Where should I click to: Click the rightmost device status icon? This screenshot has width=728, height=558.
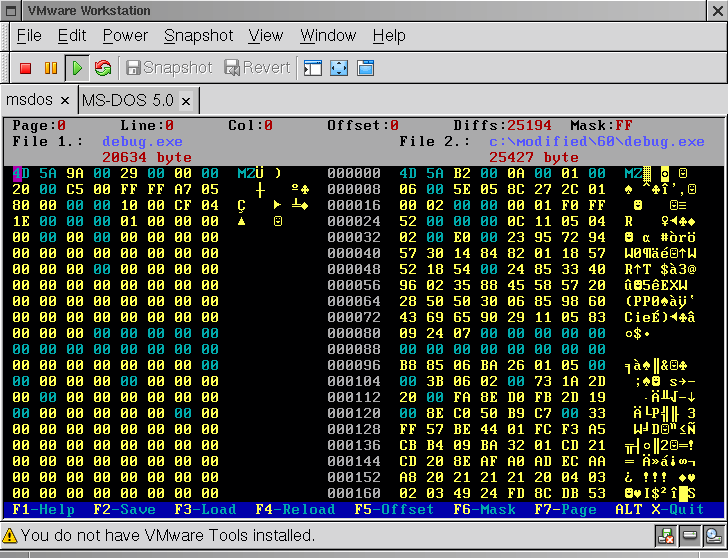pyautogui.click(x=713, y=536)
